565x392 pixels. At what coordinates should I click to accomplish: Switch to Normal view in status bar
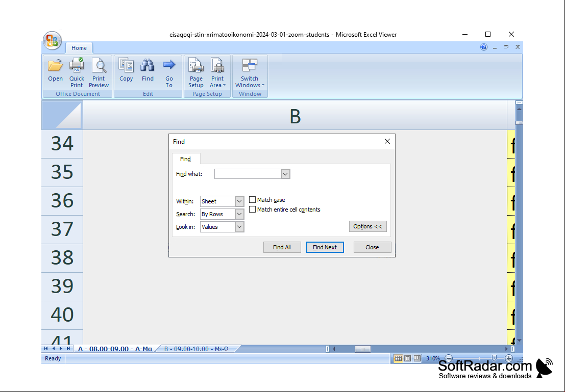click(x=398, y=358)
